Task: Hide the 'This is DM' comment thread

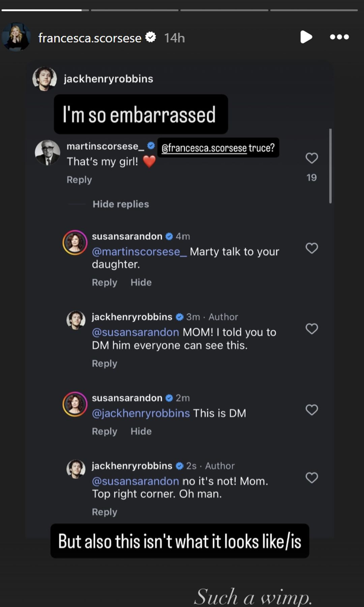Action: [141, 431]
